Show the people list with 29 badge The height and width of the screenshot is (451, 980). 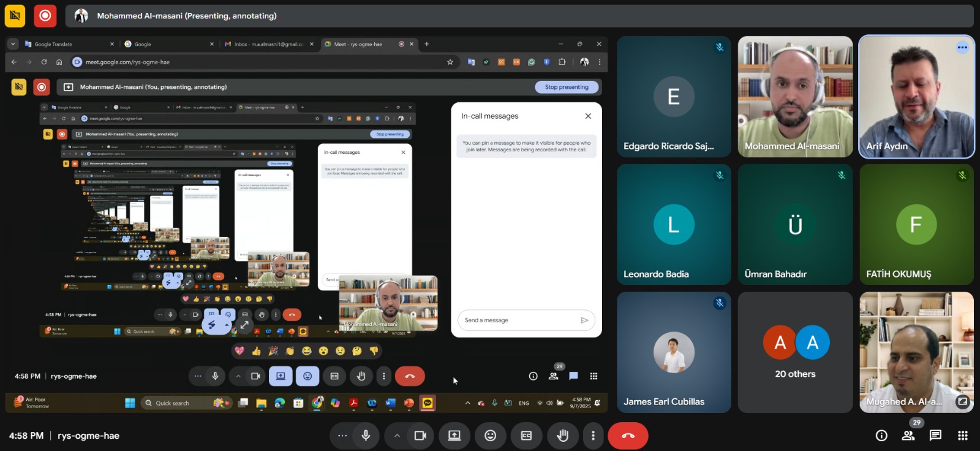click(908, 436)
